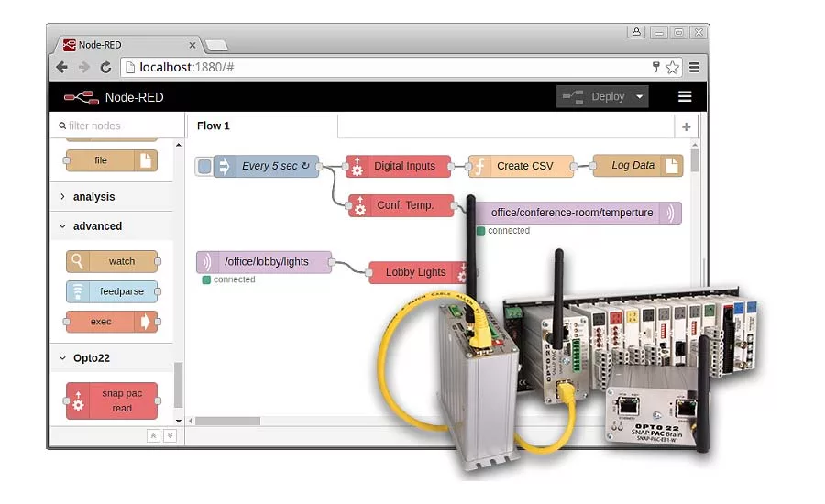Select the Digital Inputs node
Viewport: 825px width, 504px height.
click(x=399, y=166)
